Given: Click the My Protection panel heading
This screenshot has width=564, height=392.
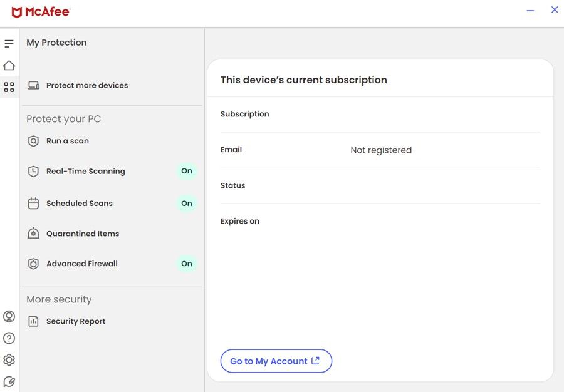Looking at the screenshot, I should click(x=56, y=43).
